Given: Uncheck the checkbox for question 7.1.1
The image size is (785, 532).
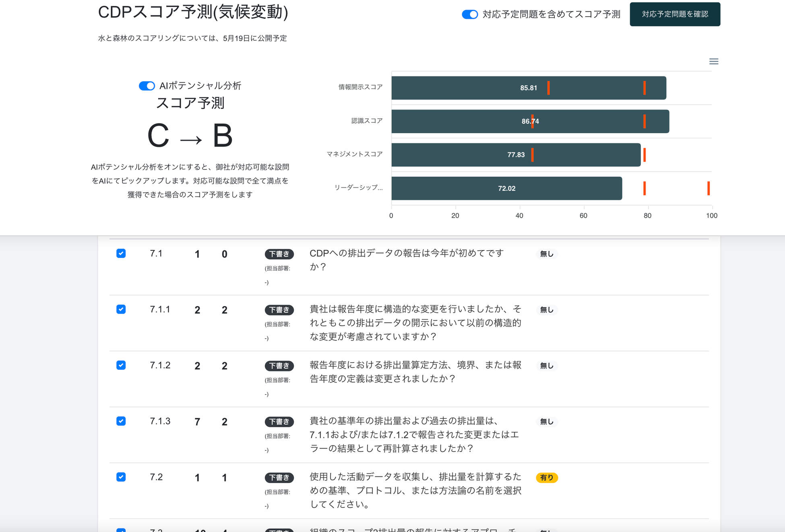Looking at the screenshot, I should tap(121, 309).
